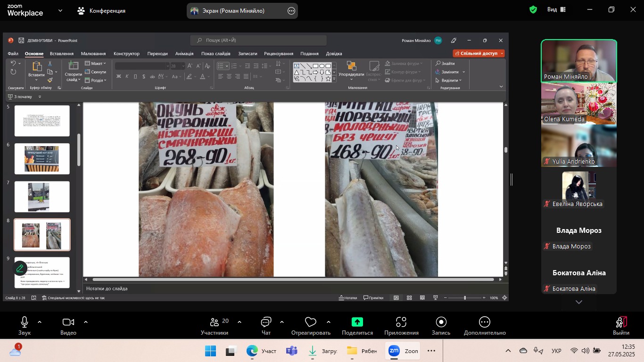Open the Вставлення ribbon tab

[61, 54]
